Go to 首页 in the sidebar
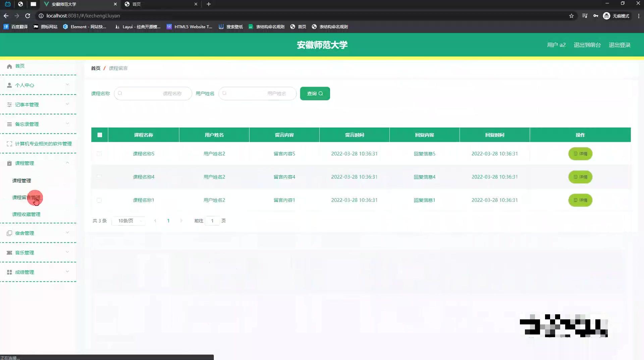 20,66
